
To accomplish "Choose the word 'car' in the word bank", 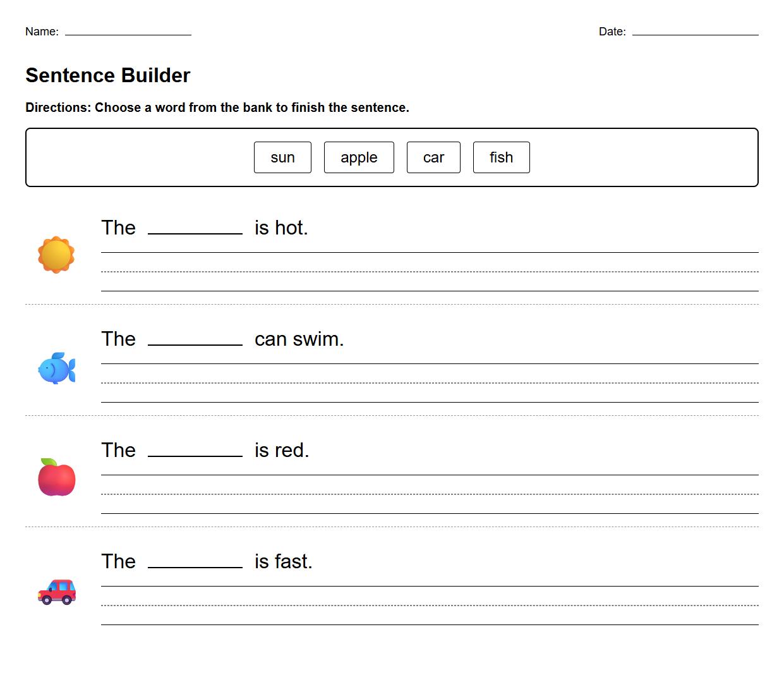I will [x=433, y=157].
